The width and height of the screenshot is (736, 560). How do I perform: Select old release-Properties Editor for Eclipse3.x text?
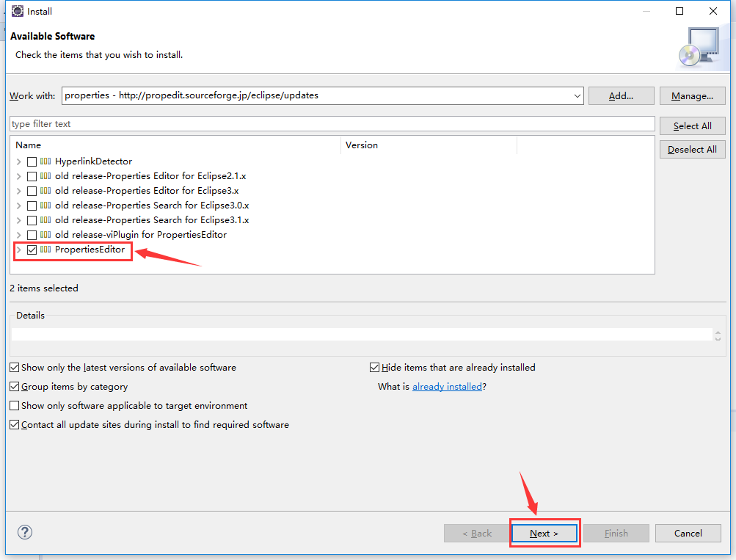point(147,191)
